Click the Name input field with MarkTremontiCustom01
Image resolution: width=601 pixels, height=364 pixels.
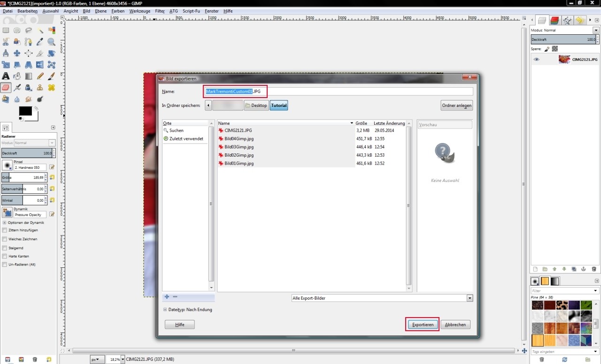[x=339, y=91]
